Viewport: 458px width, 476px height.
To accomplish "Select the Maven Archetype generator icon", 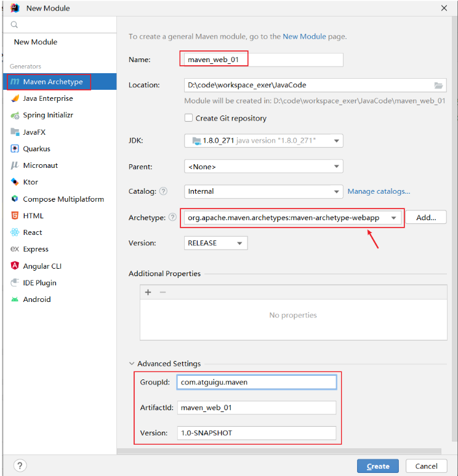I will click(15, 82).
